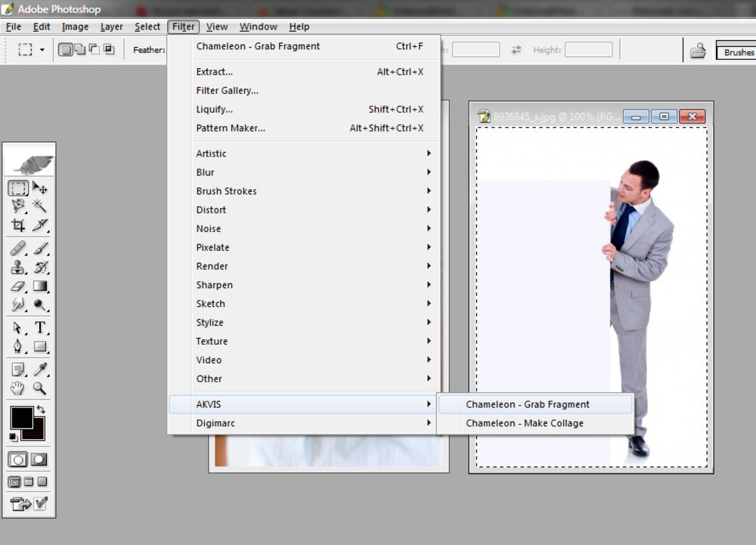Image resolution: width=756 pixels, height=545 pixels.
Task: Open the Image menu
Action: [x=75, y=26]
